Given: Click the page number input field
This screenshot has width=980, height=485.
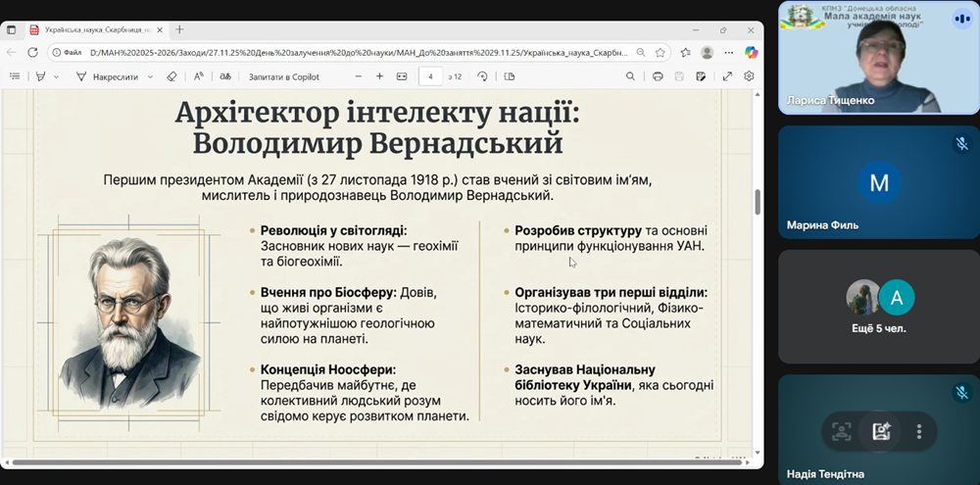Looking at the screenshot, I should pos(431,76).
